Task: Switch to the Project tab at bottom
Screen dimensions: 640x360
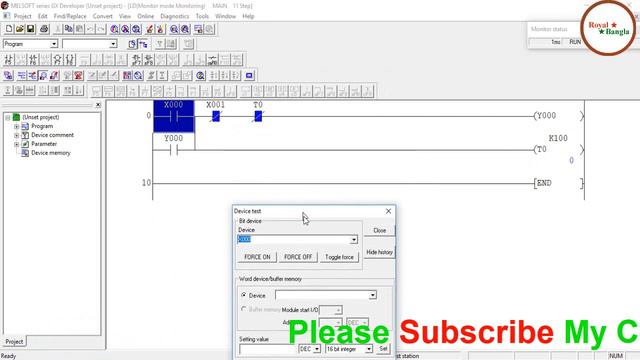Action: [14, 342]
